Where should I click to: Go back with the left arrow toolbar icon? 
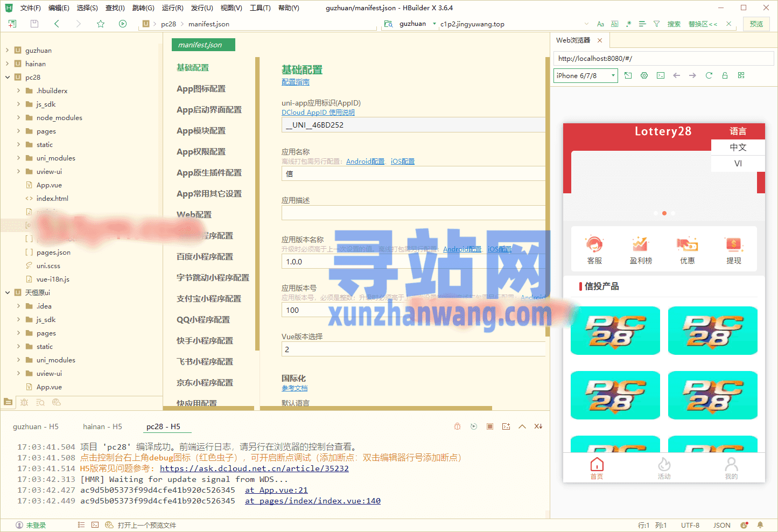(57, 24)
